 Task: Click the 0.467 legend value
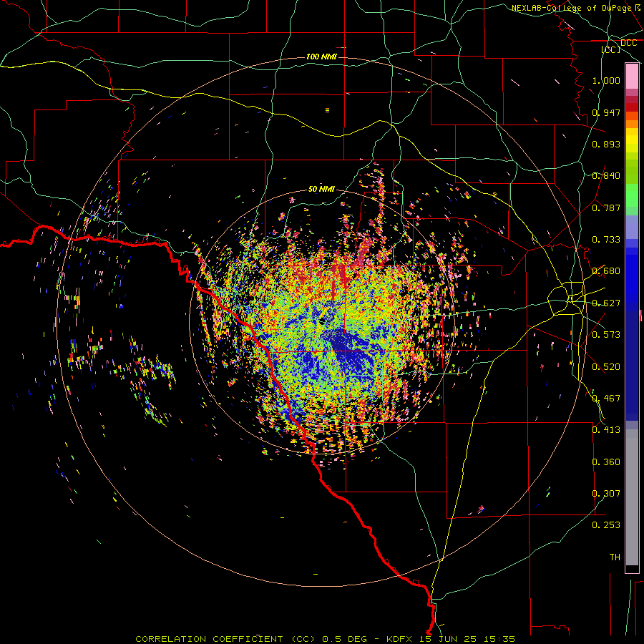coord(606,399)
